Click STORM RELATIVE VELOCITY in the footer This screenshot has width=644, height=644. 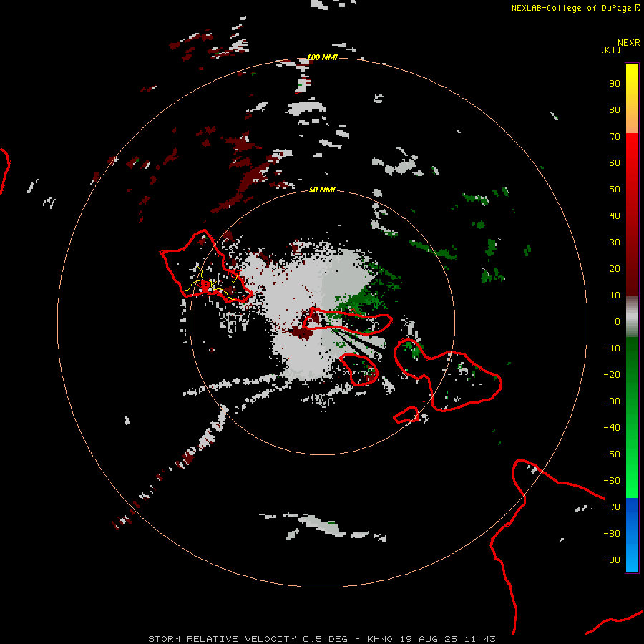(223, 639)
